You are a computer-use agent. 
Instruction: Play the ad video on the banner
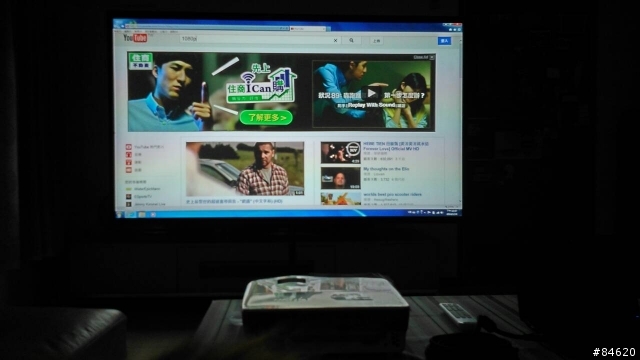[371, 93]
